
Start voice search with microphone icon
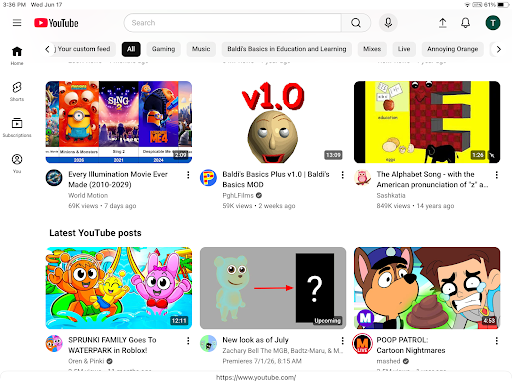pyautogui.click(x=388, y=23)
